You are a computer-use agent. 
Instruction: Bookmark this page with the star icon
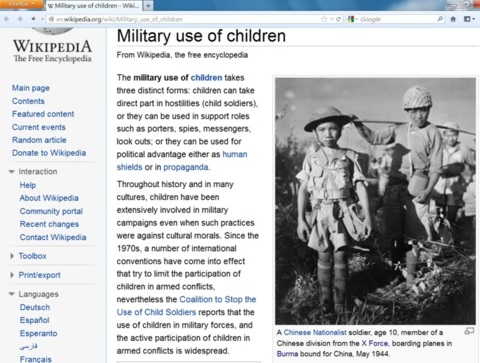(x=324, y=19)
